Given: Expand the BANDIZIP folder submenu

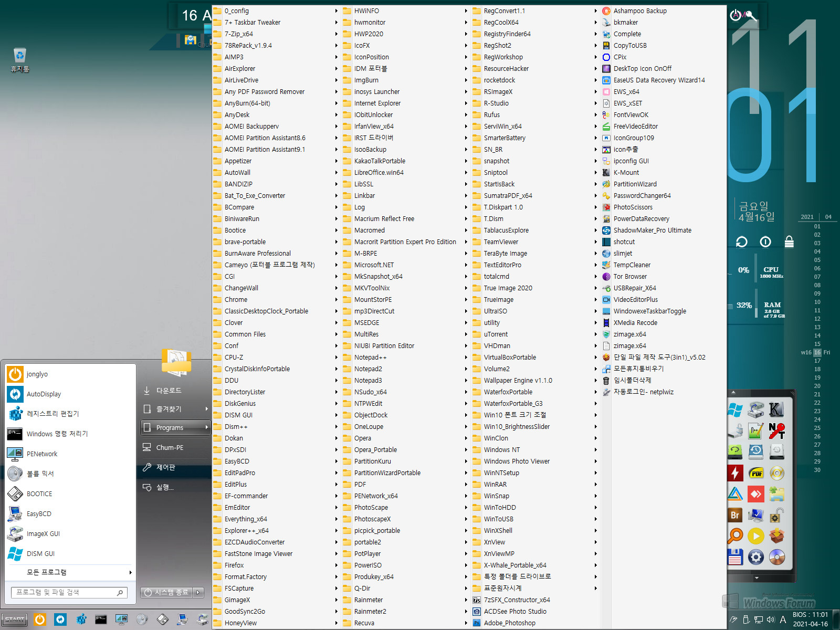Looking at the screenshot, I should (x=276, y=184).
